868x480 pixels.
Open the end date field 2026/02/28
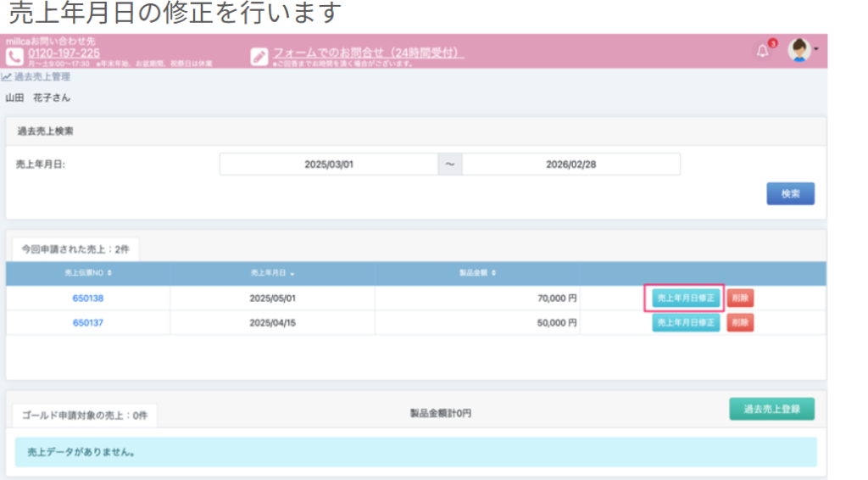570,165
